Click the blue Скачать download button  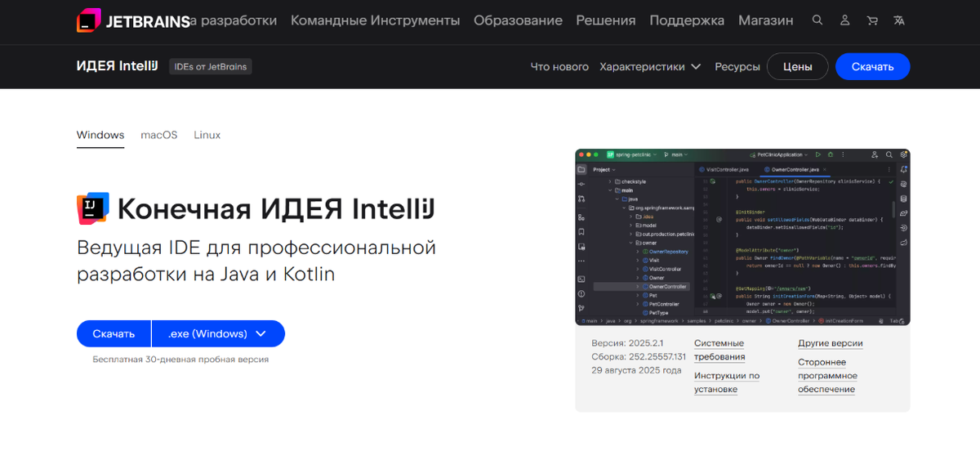point(114,333)
